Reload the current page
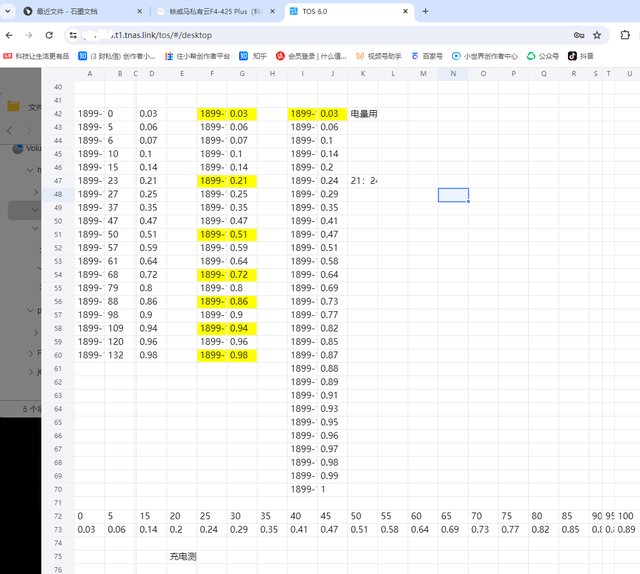This screenshot has height=574, width=640. tap(49, 35)
